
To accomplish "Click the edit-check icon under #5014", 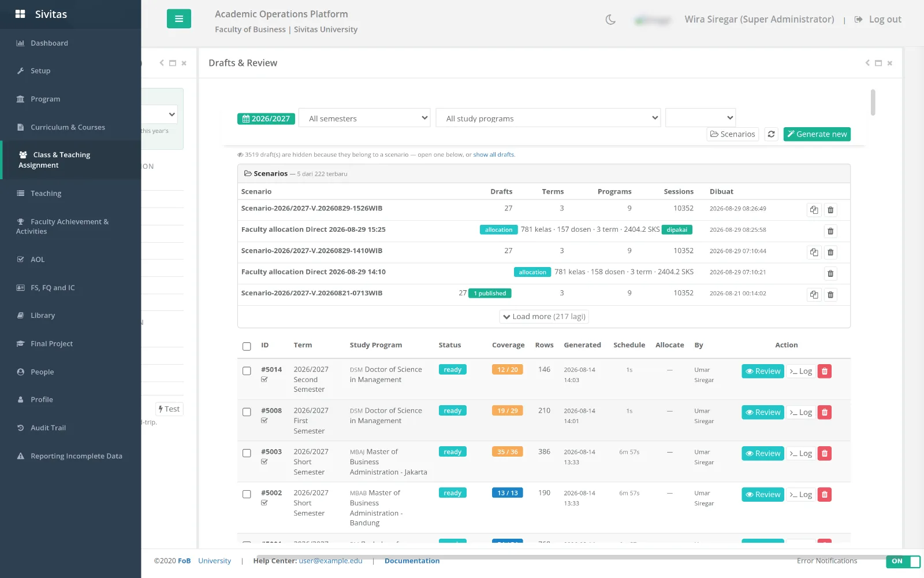I will coord(264,380).
